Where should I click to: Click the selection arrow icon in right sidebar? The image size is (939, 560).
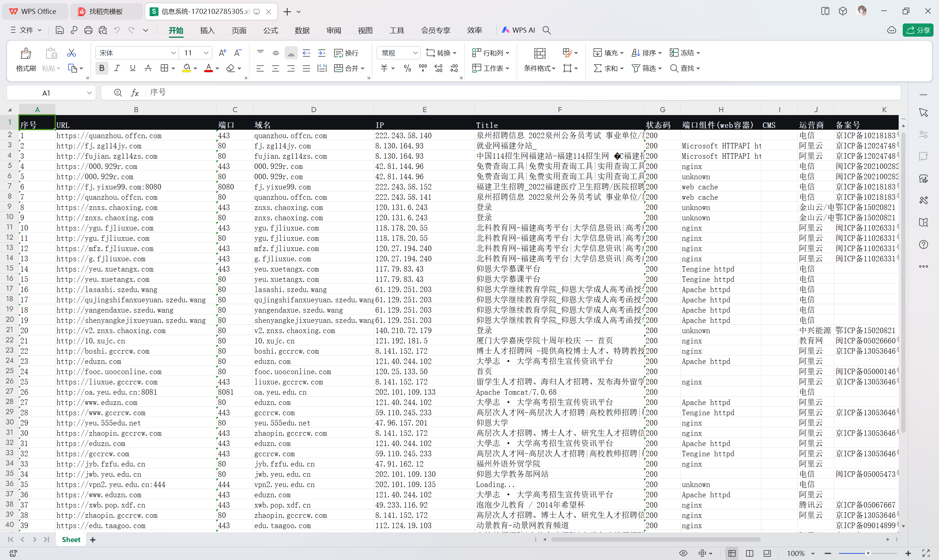924,113
